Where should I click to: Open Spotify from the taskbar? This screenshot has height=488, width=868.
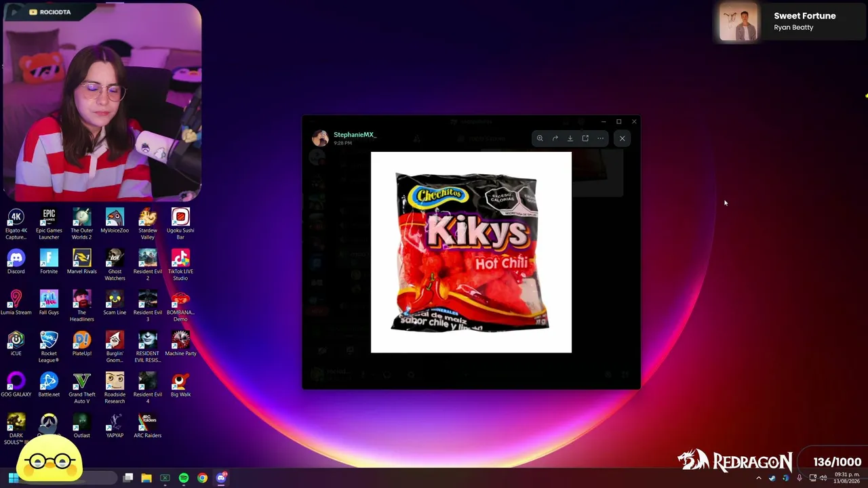tap(184, 478)
